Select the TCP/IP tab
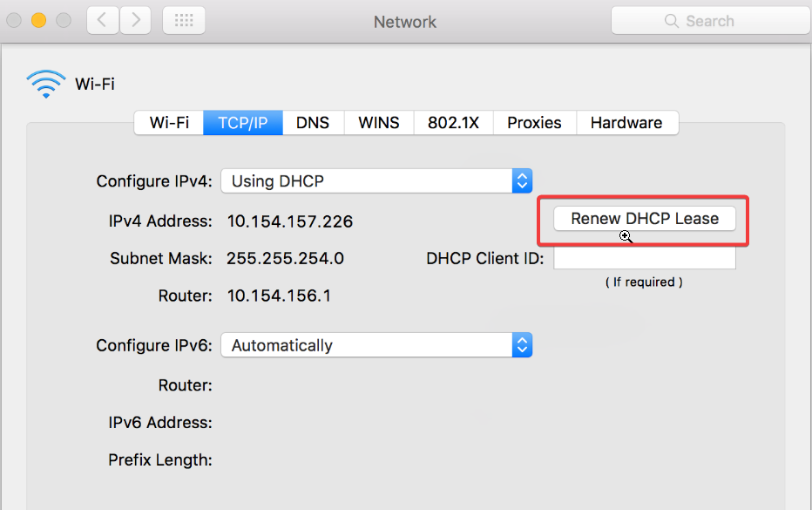The height and width of the screenshot is (510, 812). tap(242, 122)
